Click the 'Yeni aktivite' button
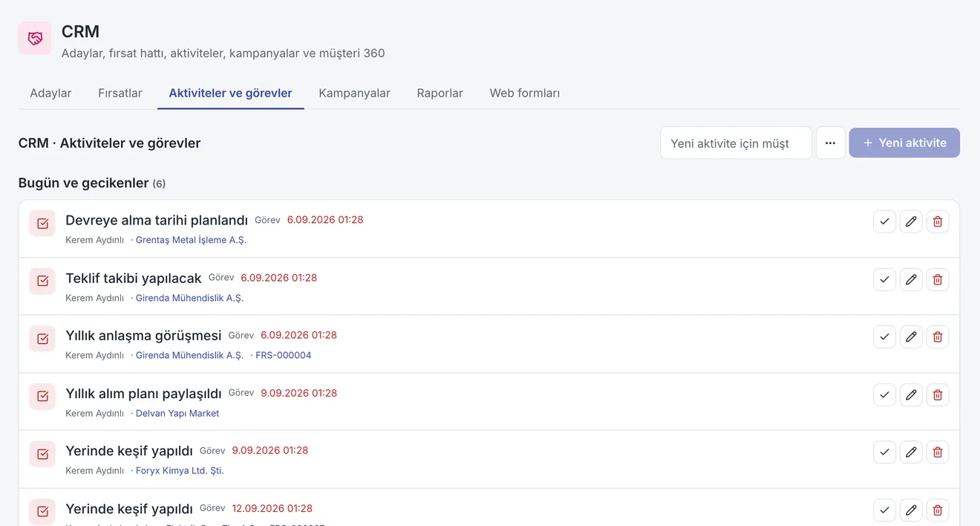Viewport: 980px width, 526px height. [x=904, y=143]
